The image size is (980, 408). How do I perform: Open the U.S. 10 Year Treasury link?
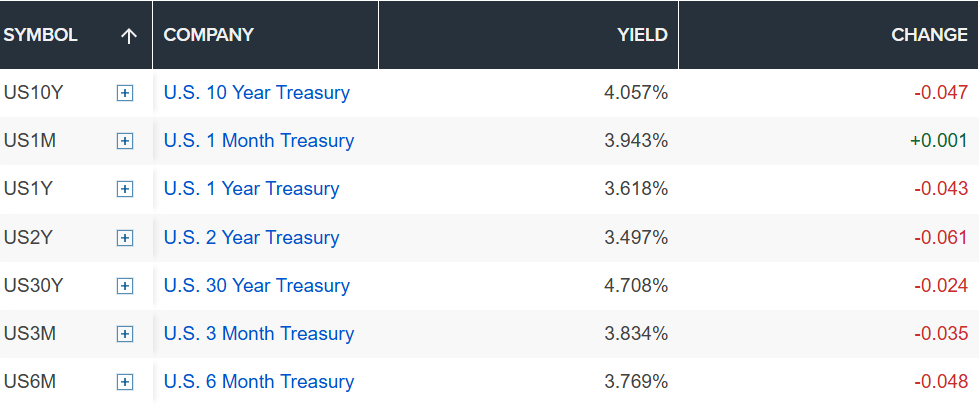(x=257, y=93)
